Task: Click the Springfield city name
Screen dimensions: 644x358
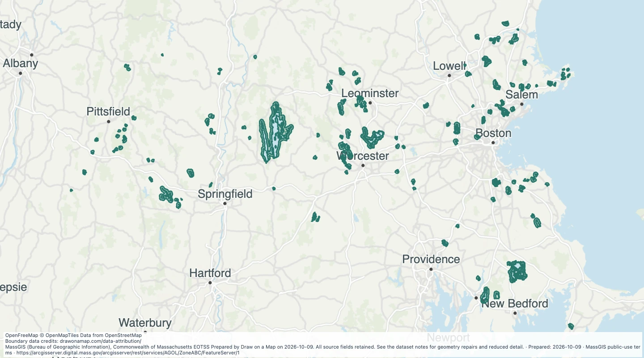Action: point(225,194)
